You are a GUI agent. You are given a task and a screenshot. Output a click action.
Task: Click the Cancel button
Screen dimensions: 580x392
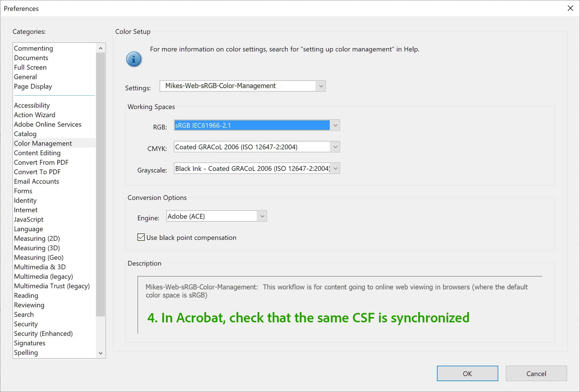click(536, 374)
